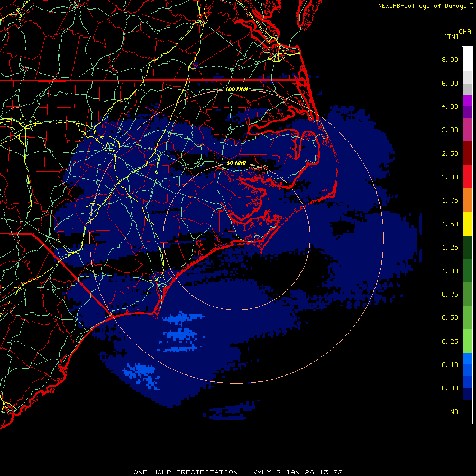Image resolution: width=476 pixels, height=476 pixels.
Task: Click the 2.00 legend value
Action: point(450,177)
